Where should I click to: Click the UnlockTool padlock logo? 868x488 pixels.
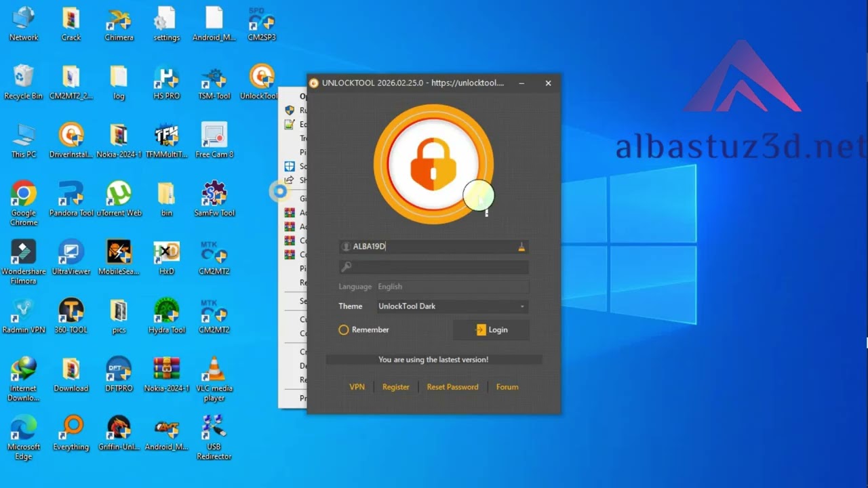pyautogui.click(x=434, y=164)
